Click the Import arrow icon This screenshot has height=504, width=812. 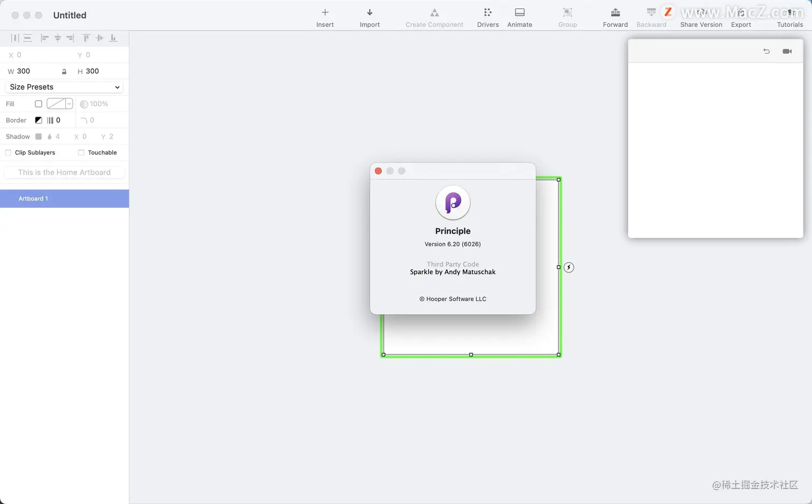369,12
